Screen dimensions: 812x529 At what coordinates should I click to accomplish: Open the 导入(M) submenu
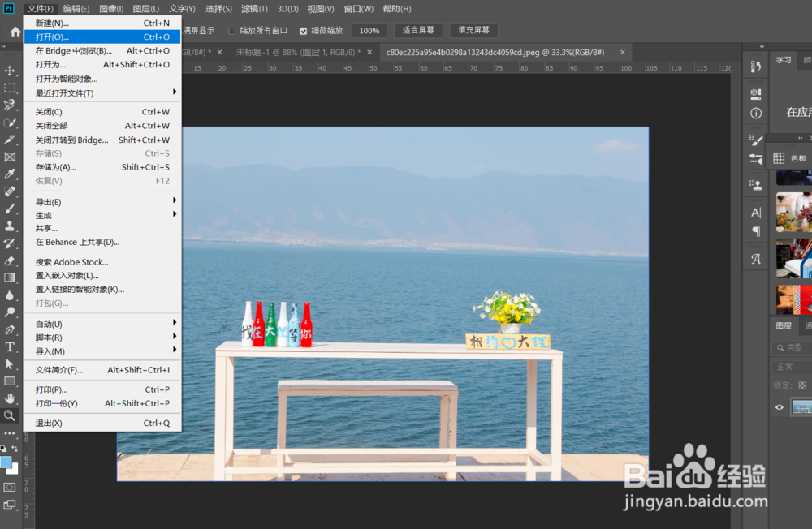pos(49,351)
